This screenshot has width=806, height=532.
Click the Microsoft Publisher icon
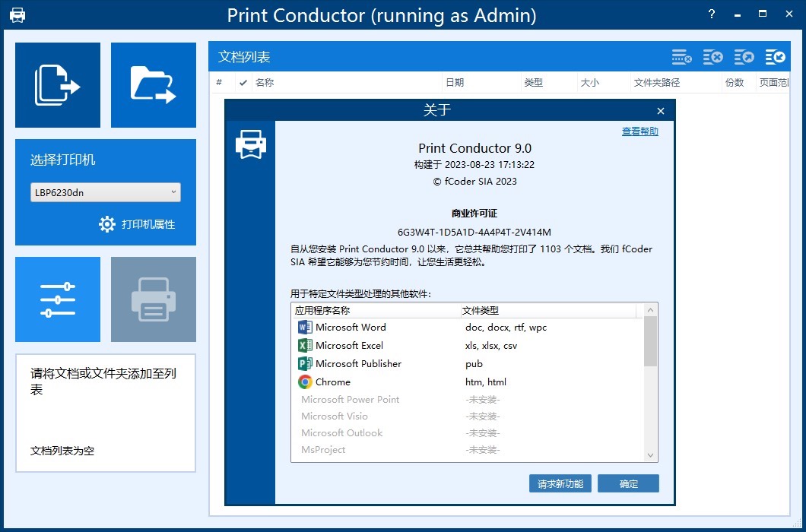click(x=305, y=364)
